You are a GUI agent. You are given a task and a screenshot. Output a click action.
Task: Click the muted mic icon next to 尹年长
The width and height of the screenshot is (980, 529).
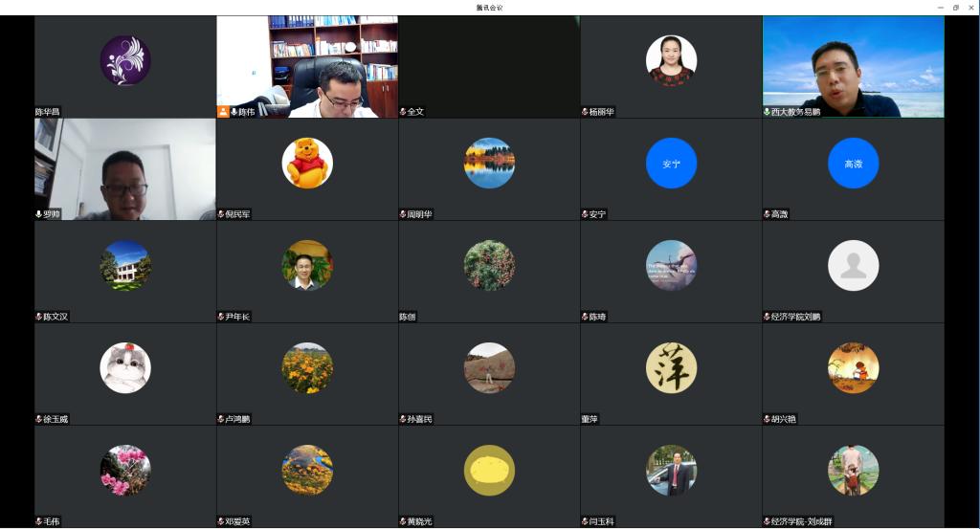pyautogui.click(x=221, y=317)
